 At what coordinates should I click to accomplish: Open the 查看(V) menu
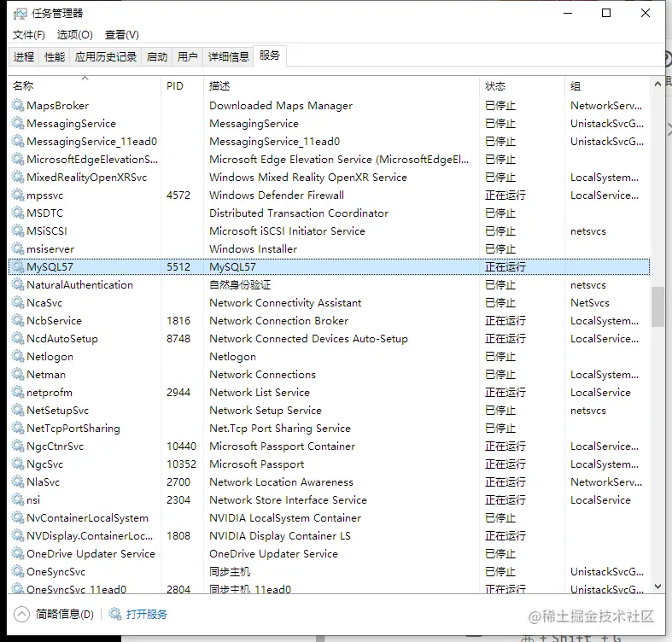click(x=122, y=35)
